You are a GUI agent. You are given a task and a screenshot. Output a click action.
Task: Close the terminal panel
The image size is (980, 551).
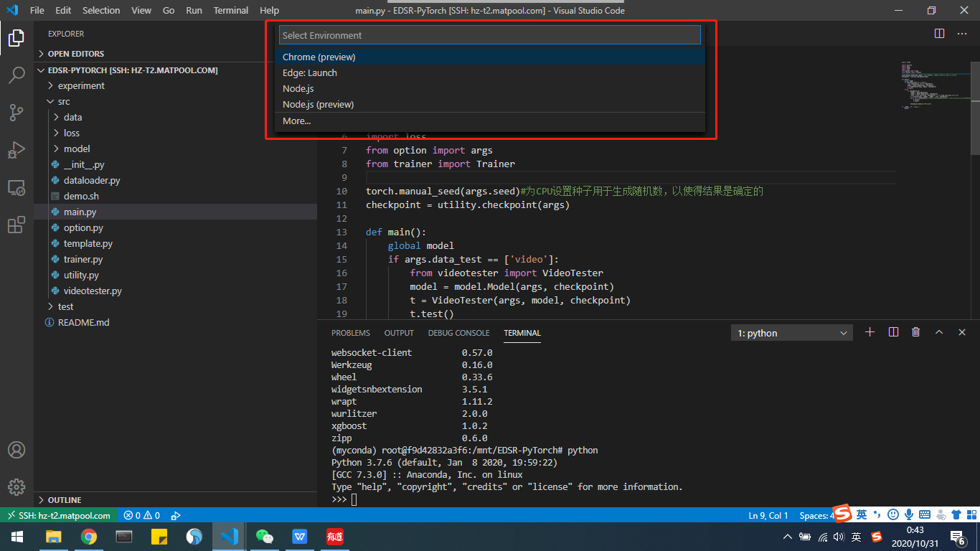click(962, 332)
